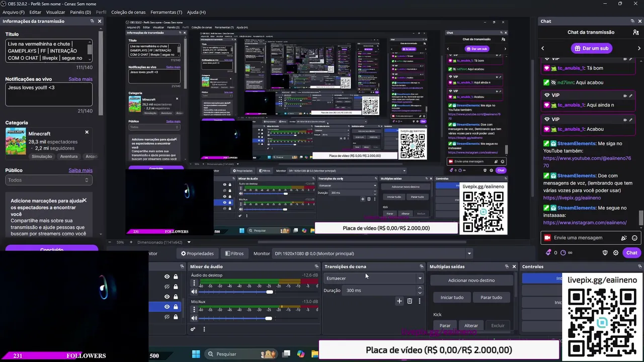644x362 pixels.
Task: Toggle visibility of the first source row
Action: [x=167, y=277]
